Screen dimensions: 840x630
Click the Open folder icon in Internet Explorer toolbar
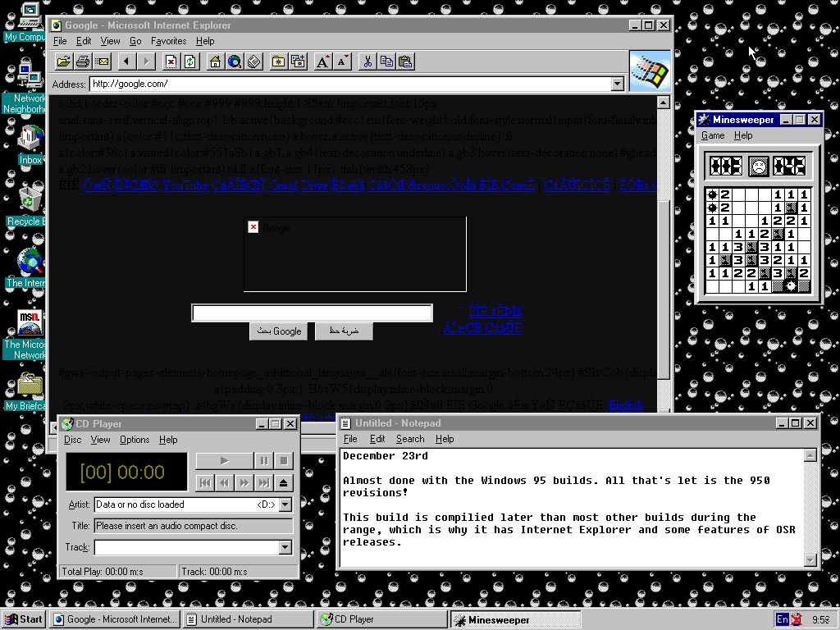63,62
